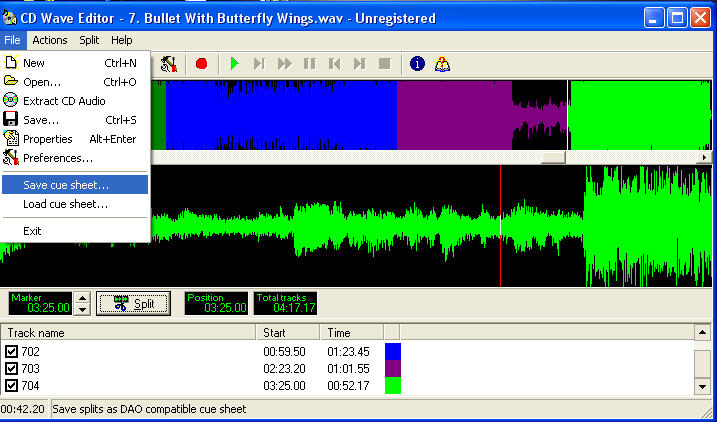The height and width of the screenshot is (422, 717).
Task: Click the Marker time field 03:25.00
Action: click(x=40, y=304)
